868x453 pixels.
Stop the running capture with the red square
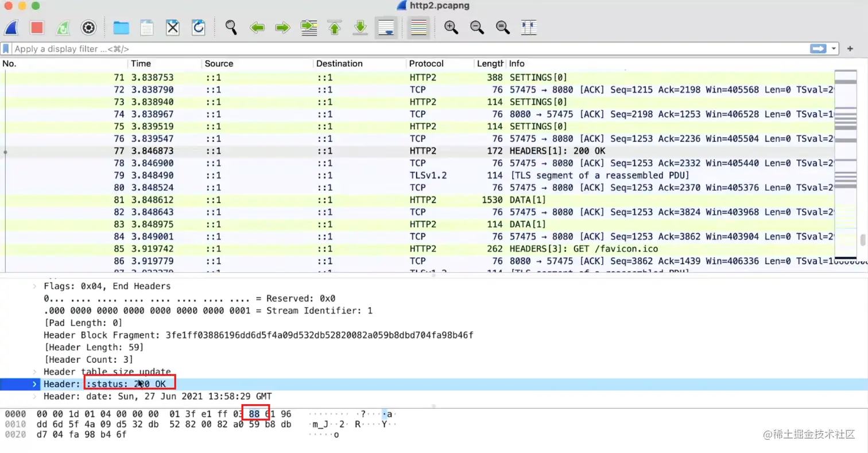click(37, 27)
